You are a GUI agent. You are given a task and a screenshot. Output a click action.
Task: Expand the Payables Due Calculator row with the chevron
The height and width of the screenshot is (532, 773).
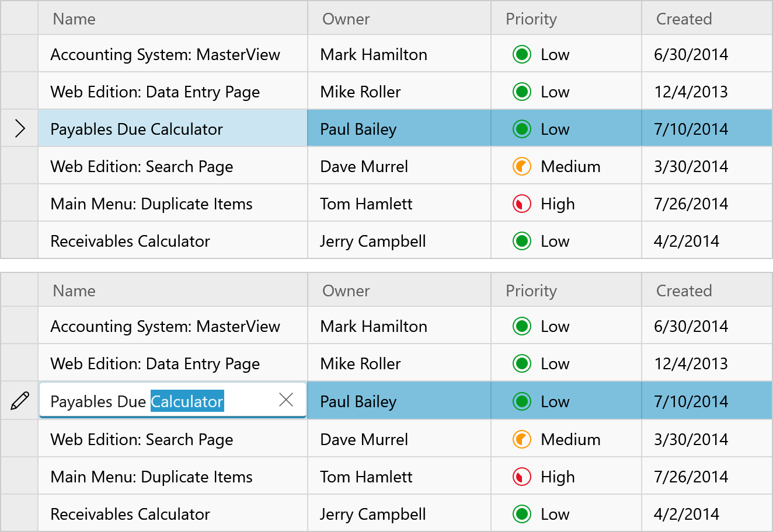pyautogui.click(x=19, y=128)
